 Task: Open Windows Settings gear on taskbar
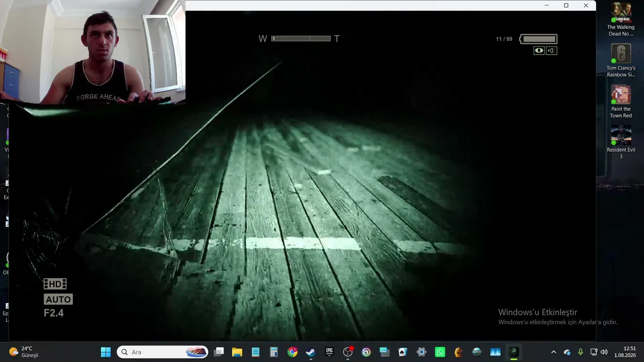pos(422,352)
